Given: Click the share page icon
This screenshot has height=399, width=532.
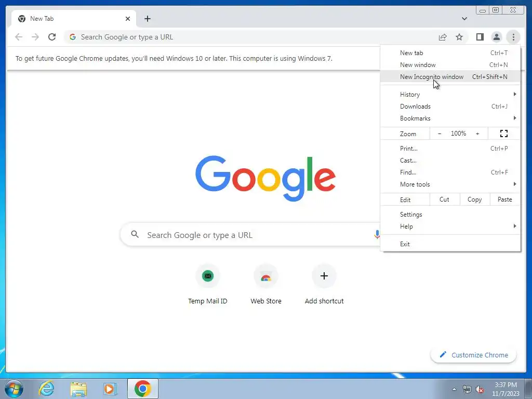Looking at the screenshot, I should point(443,37).
